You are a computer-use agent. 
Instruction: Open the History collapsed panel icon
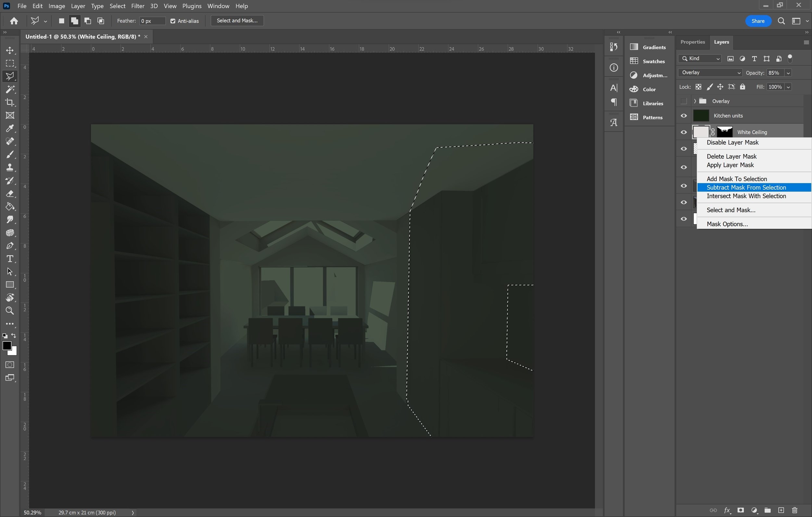click(614, 47)
